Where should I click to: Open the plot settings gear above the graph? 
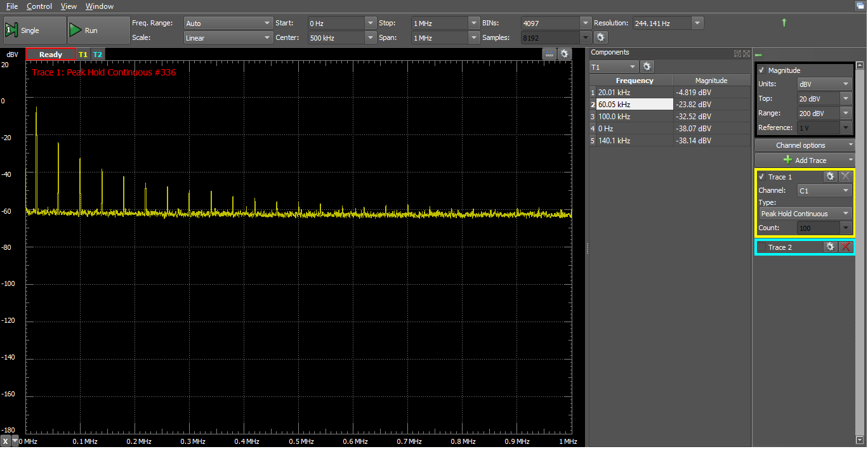pyautogui.click(x=565, y=54)
